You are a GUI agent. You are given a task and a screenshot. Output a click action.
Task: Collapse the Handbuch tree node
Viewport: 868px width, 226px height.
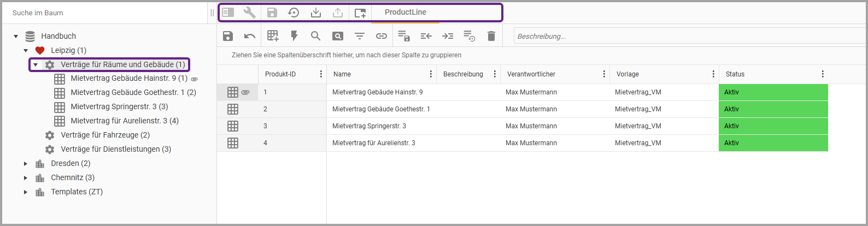point(16,37)
